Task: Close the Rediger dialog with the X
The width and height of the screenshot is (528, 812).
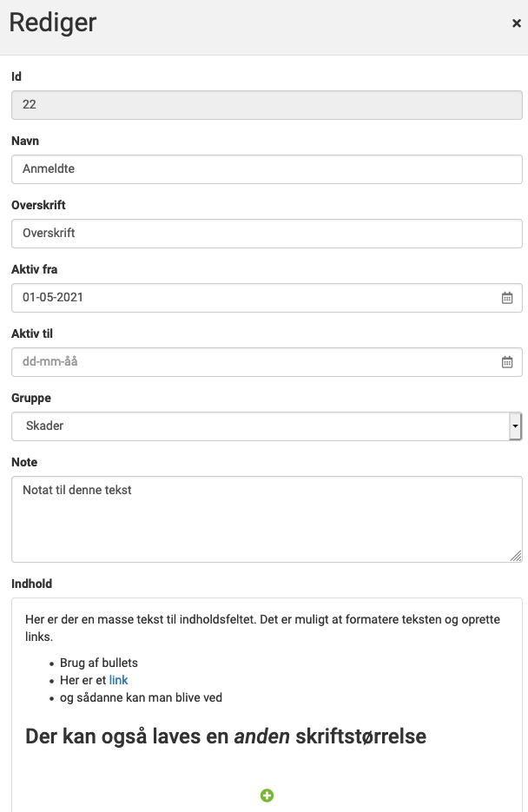Action: coord(516,23)
